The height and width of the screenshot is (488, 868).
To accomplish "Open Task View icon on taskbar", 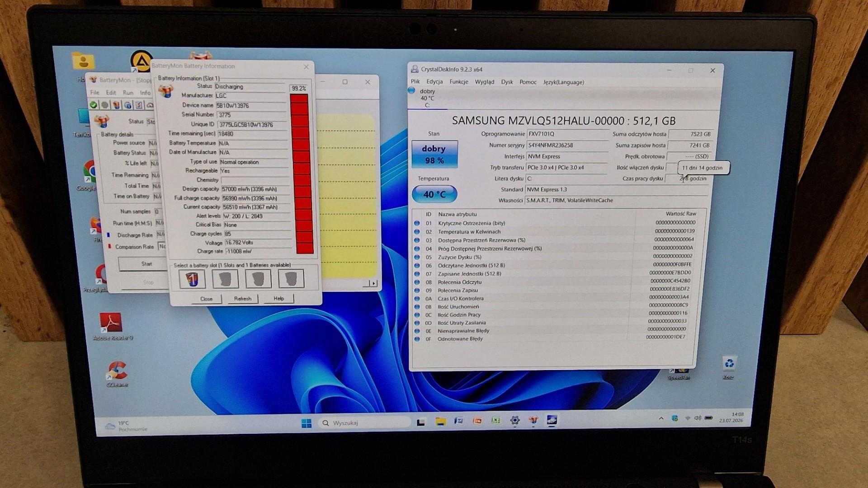I will click(421, 422).
